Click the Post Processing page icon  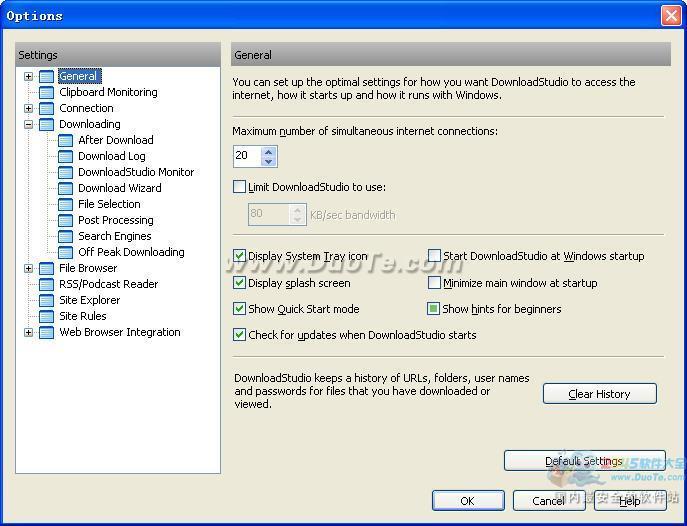pyautogui.click(x=66, y=220)
